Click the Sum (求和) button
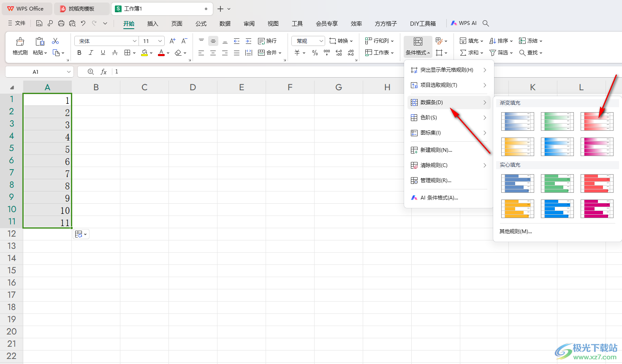The width and height of the screenshot is (622, 364). pos(472,53)
